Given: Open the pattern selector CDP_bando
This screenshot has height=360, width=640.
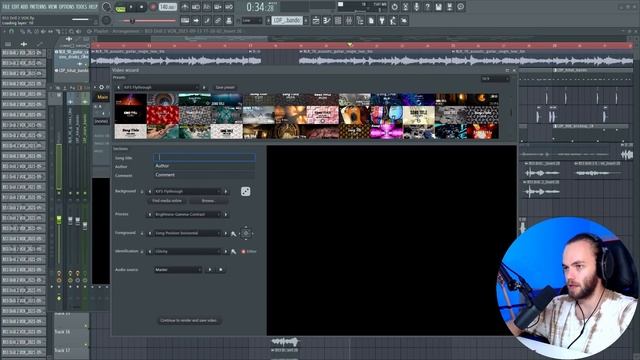Looking at the screenshot, I should (287, 20).
